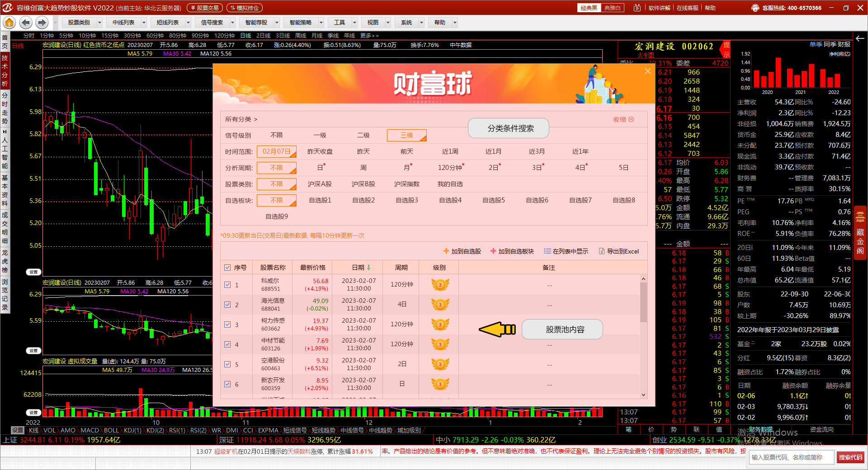This screenshot has width=868, height=470.
Task: Go forward with right arrow button
Action: coord(42,22)
